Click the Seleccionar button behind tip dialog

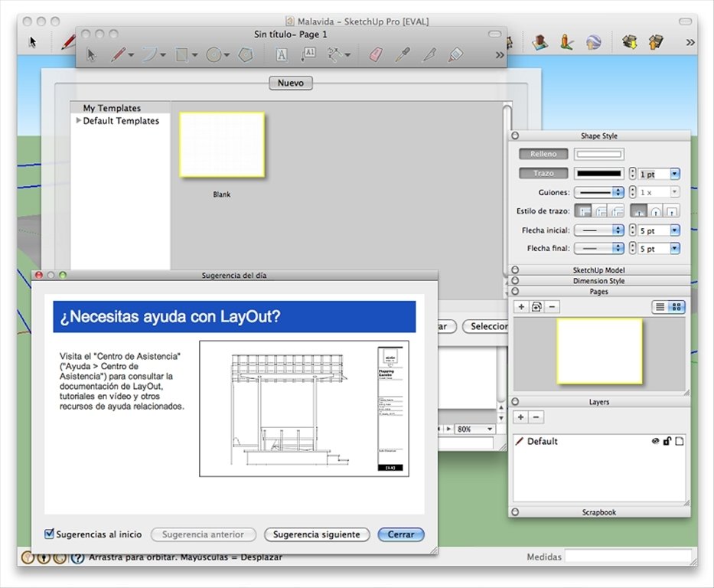click(x=485, y=326)
